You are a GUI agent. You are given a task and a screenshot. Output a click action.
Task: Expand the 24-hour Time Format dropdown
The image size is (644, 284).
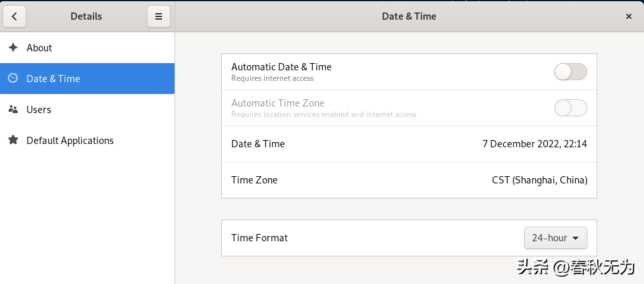pyautogui.click(x=555, y=238)
